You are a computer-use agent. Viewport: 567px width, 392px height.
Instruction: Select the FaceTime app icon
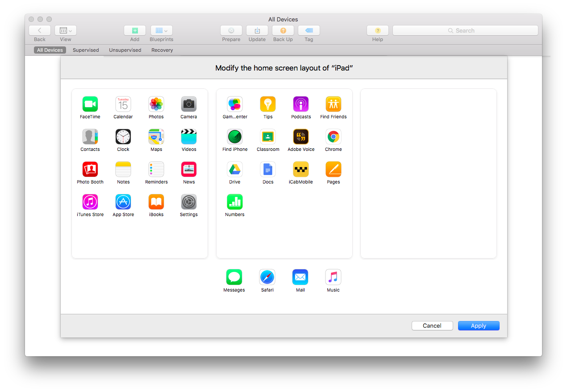(x=90, y=104)
